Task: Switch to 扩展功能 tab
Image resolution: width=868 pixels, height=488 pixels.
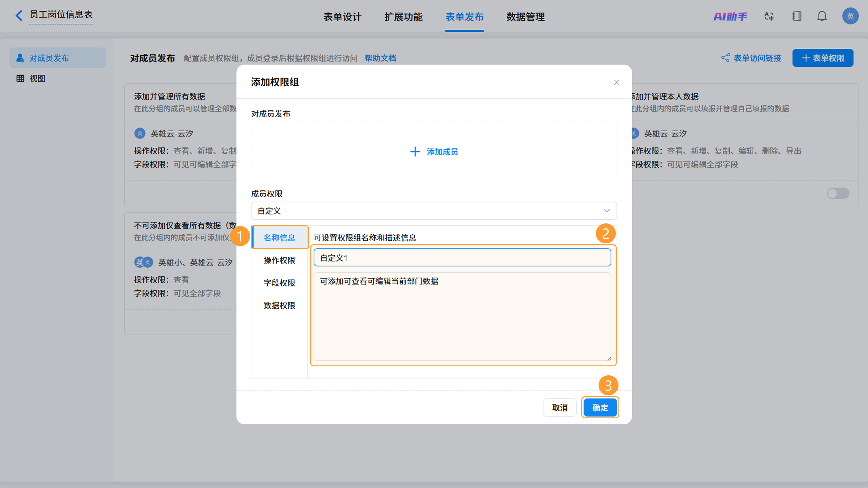Action: [x=403, y=17]
